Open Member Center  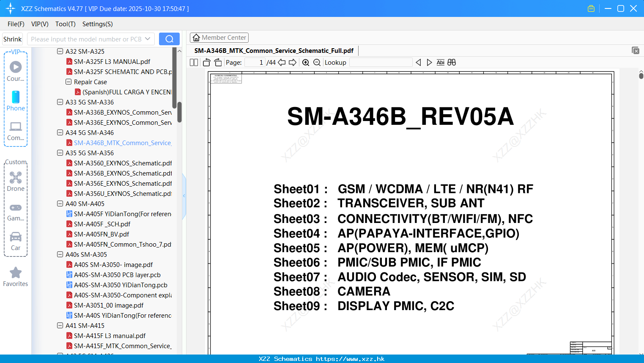(x=219, y=38)
